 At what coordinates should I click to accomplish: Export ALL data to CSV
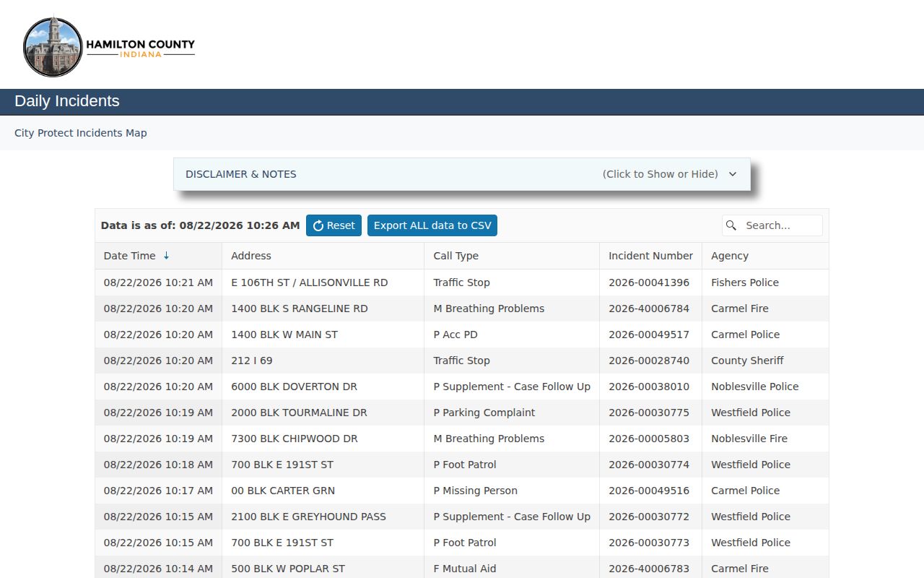coord(432,225)
